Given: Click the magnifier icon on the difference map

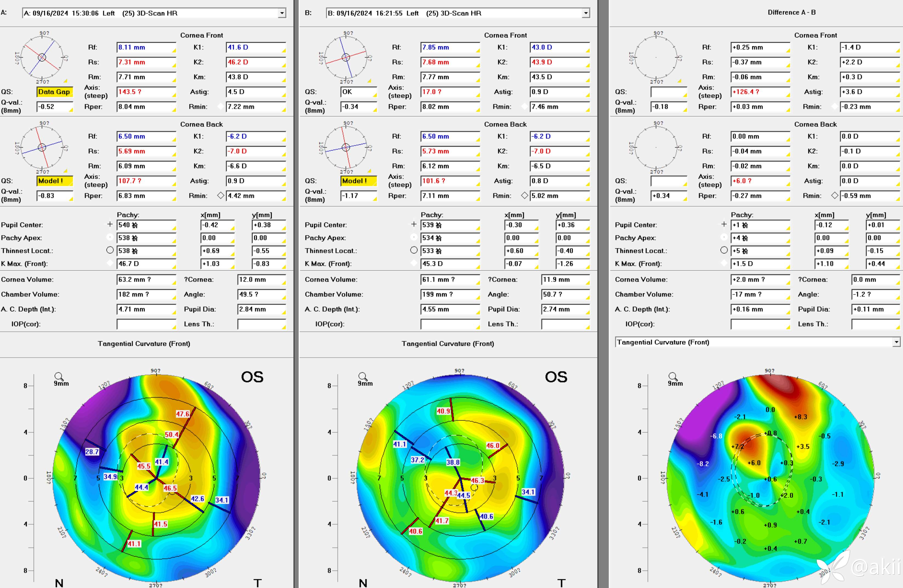Looking at the screenshot, I should pyautogui.click(x=673, y=376).
